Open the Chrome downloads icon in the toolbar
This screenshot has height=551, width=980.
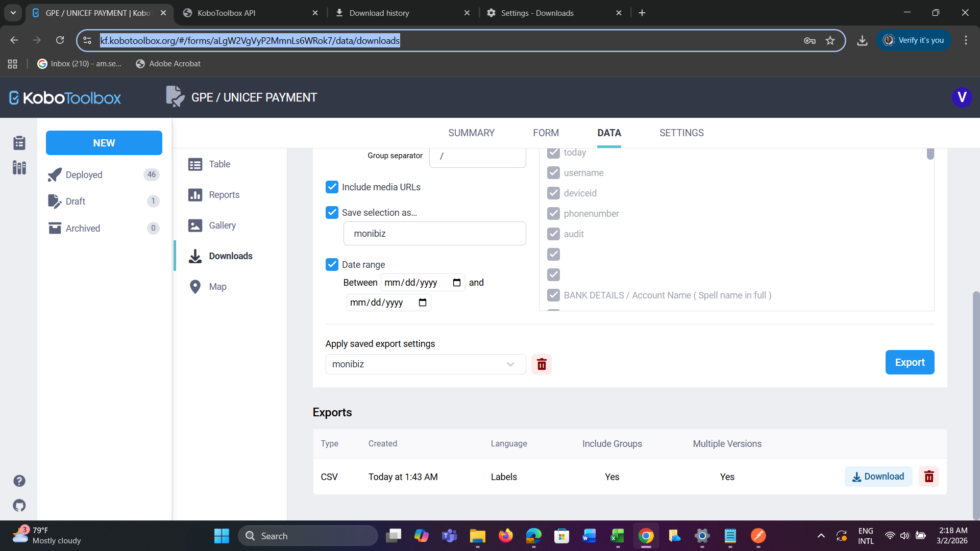tap(862, 40)
